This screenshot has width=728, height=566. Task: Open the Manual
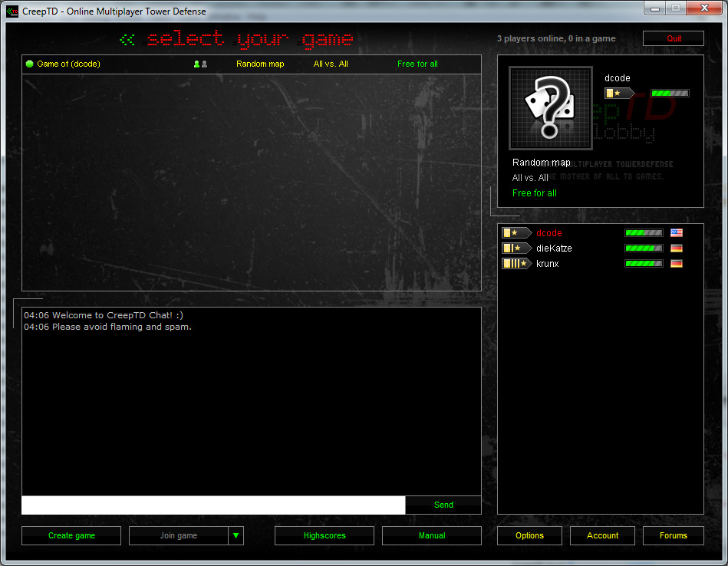tap(432, 535)
